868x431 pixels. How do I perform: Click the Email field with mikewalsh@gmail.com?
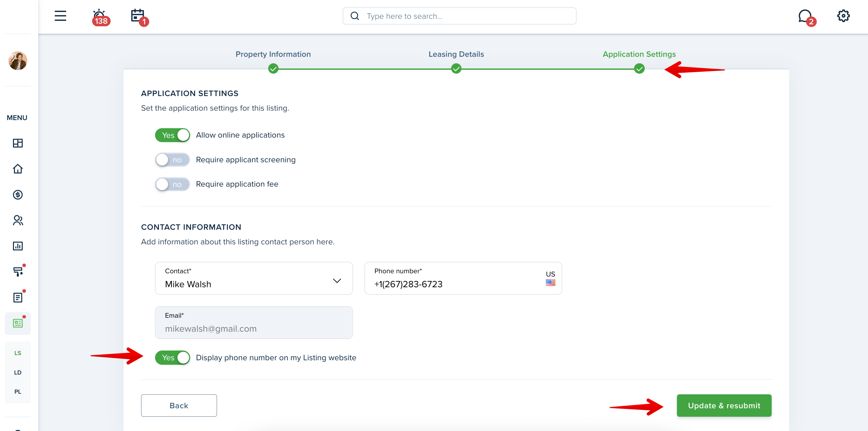pyautogui.click(x=254, y=322)
